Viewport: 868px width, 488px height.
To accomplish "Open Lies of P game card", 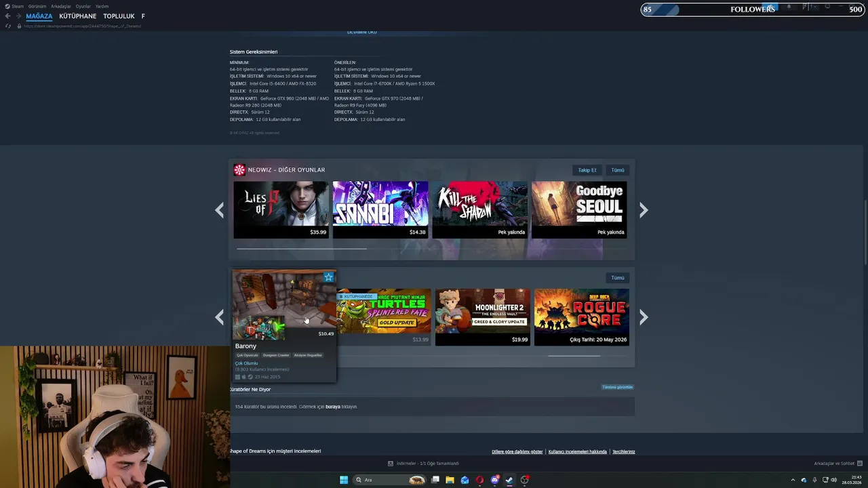I will coord(281,209).
